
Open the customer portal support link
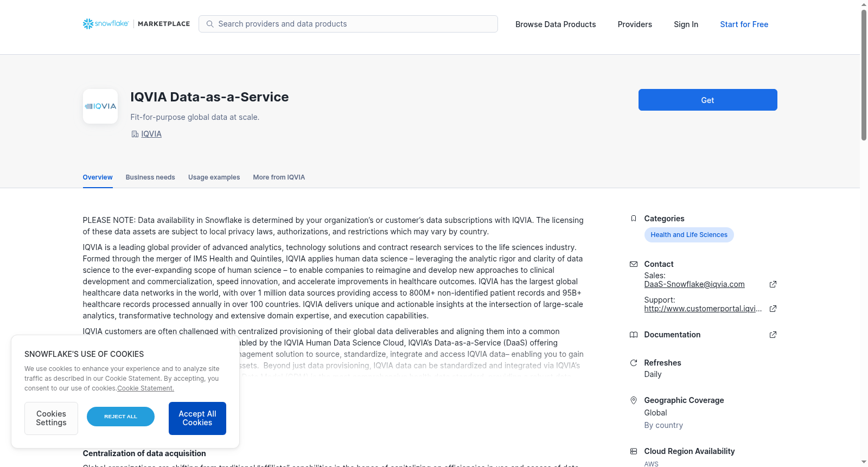tap(703, 309)
